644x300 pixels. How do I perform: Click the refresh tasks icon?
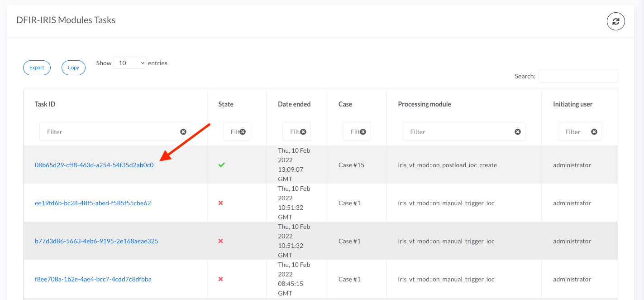pos(615,21)
